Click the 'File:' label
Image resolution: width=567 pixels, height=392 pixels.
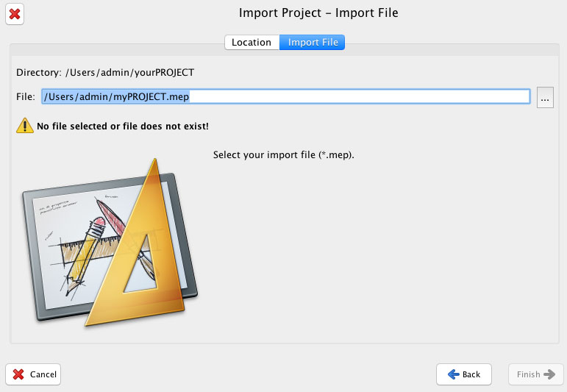26,96
